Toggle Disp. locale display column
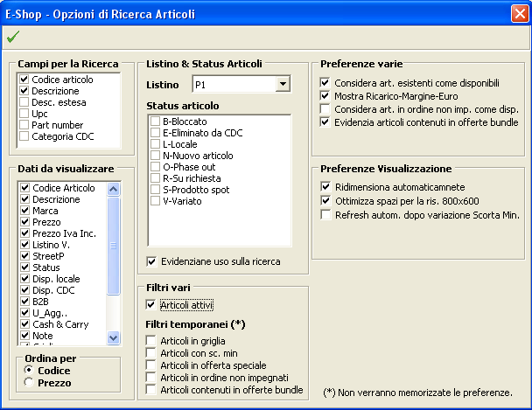The image size is (532, 410). coord(25,279)
